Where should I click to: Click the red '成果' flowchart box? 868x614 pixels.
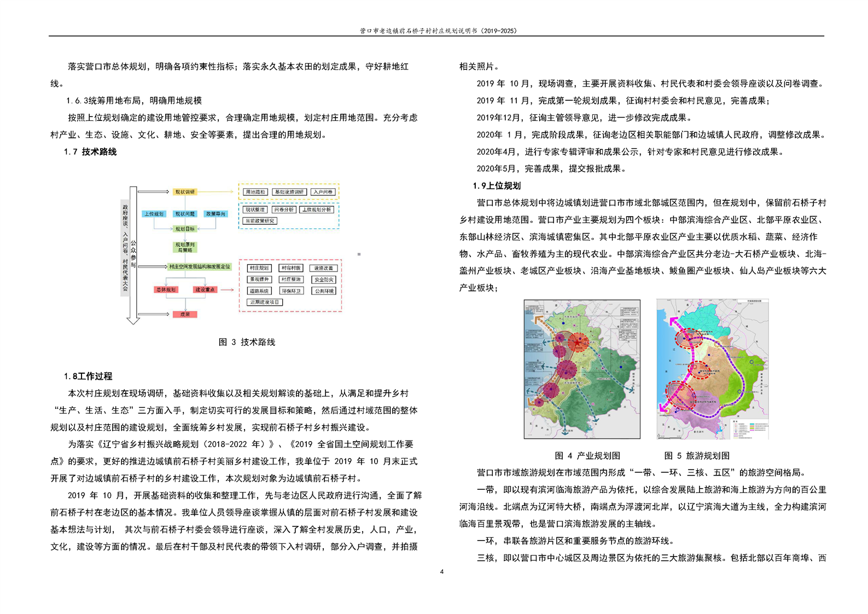pyautogui.click(x=185, y=314)
